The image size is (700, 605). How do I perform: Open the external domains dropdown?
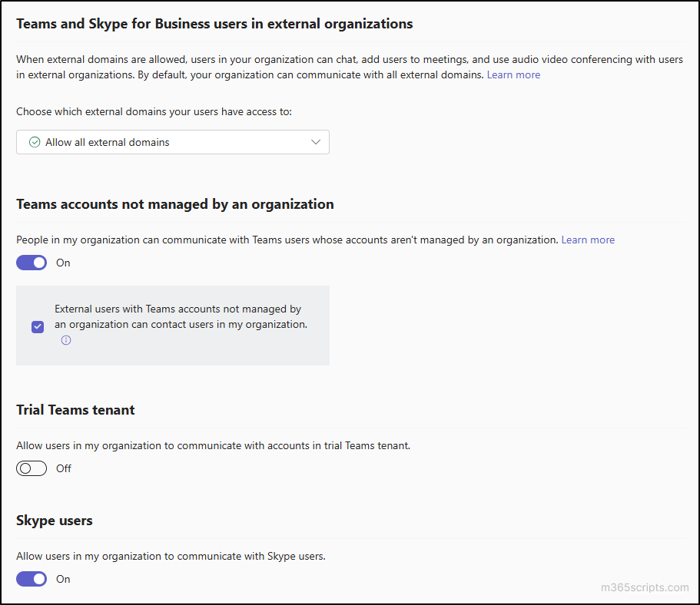[173, 142]
